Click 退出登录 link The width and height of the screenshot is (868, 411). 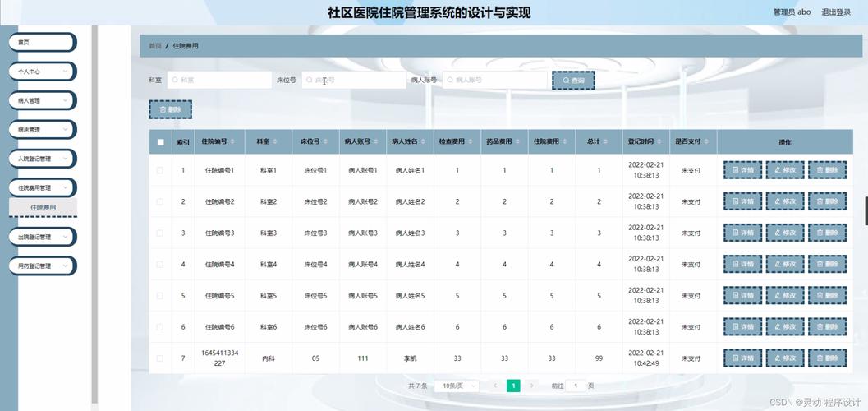point(836,12)
